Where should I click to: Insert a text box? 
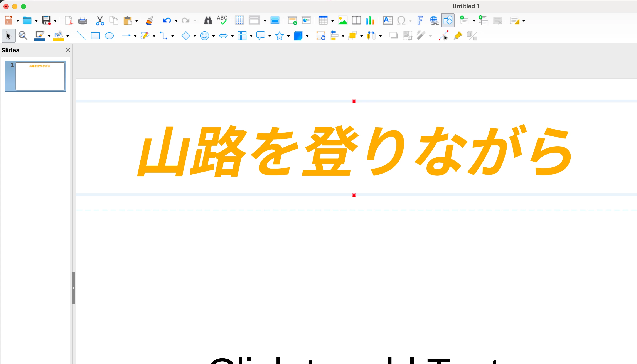tap(388, 20)
